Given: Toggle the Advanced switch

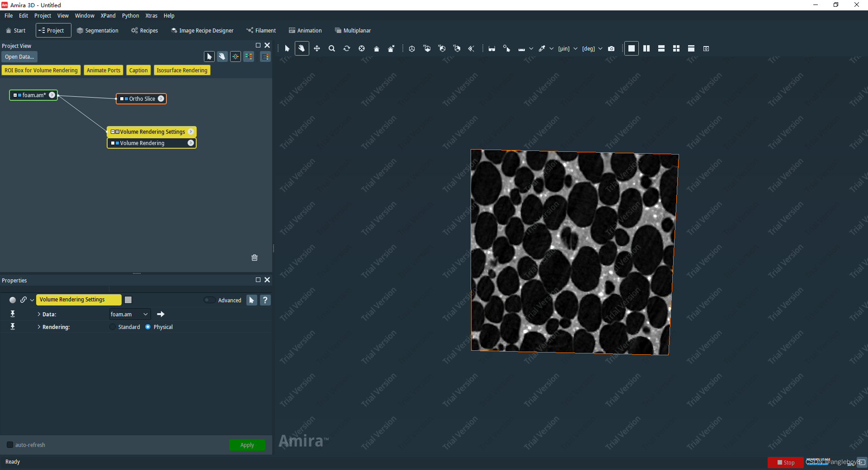Looking at the screenshot, I should click(209, 300).
